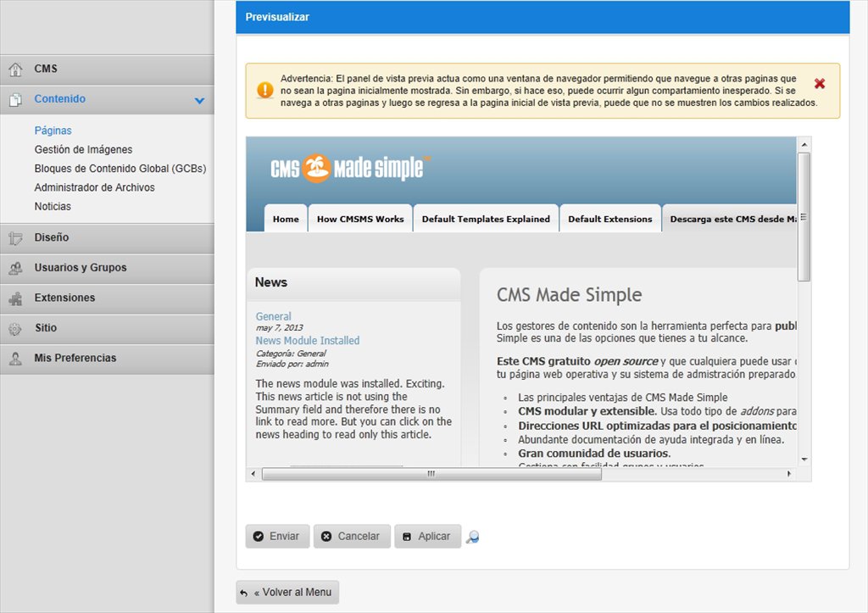Click preview horizontal scrollbar left arrow
This screenshot has width=868, height=613.
(253, 474)
